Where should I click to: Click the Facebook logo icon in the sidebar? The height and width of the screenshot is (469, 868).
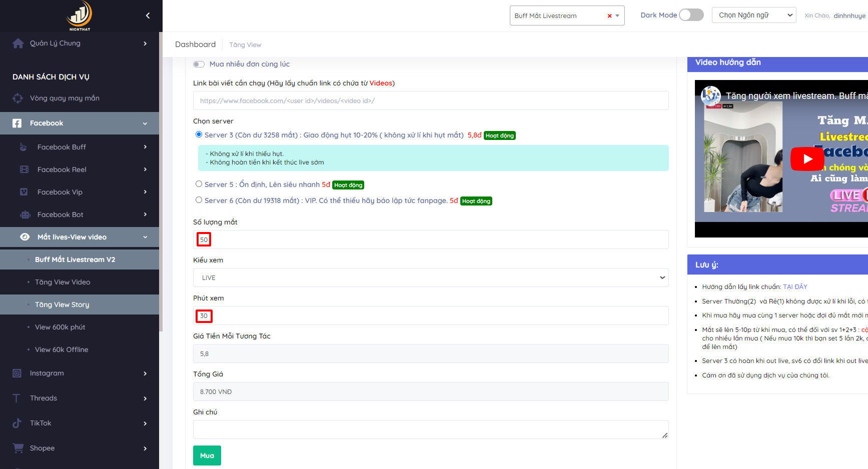pos(17,123)
